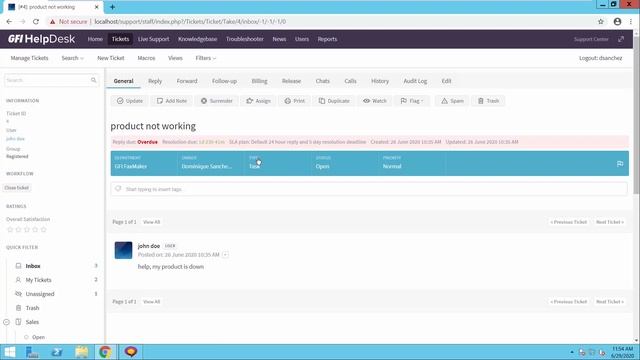The image size is (640, 360).
Task: Change the Department field GFI FaxMaker
Action: click(x=144, y=163)
